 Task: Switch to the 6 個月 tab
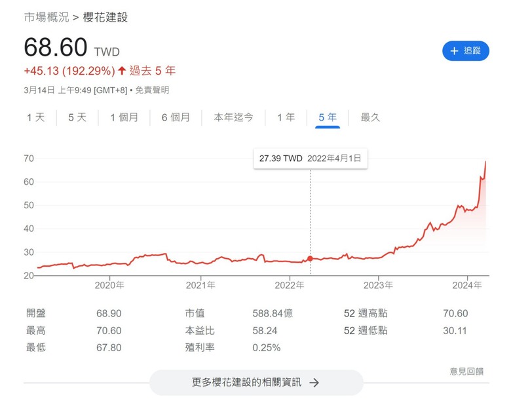(x=176, y=117)
